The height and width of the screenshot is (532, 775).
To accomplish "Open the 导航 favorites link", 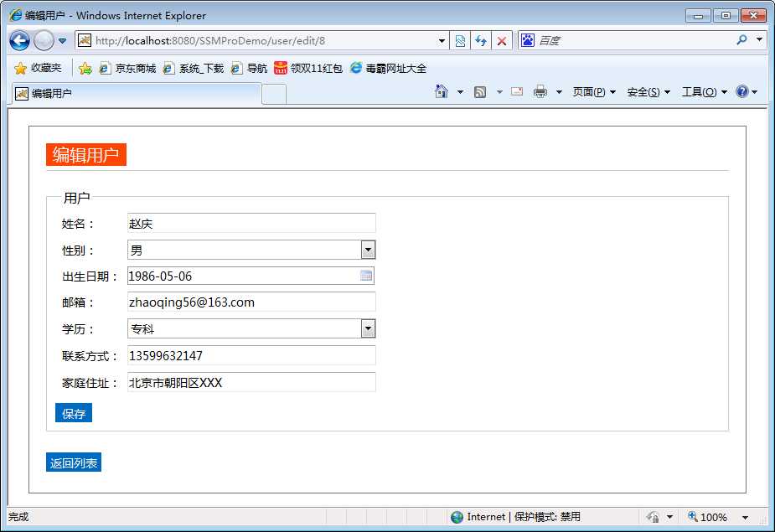I will (250, 68).
